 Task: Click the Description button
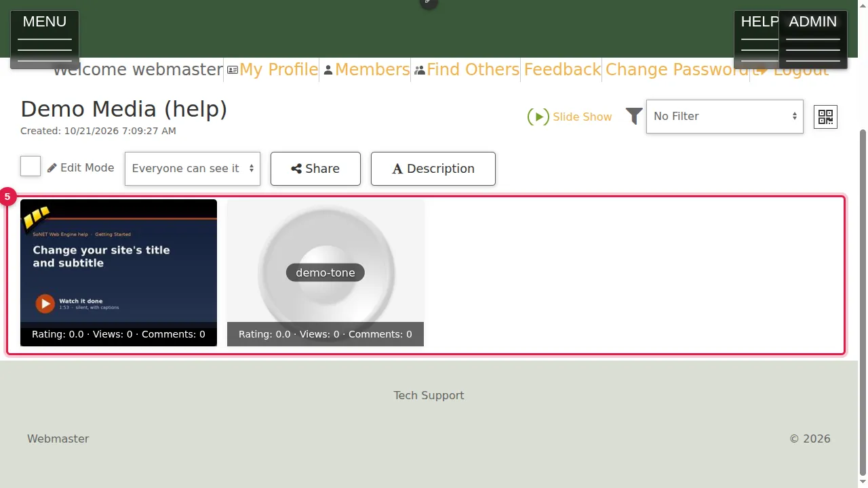433,169
